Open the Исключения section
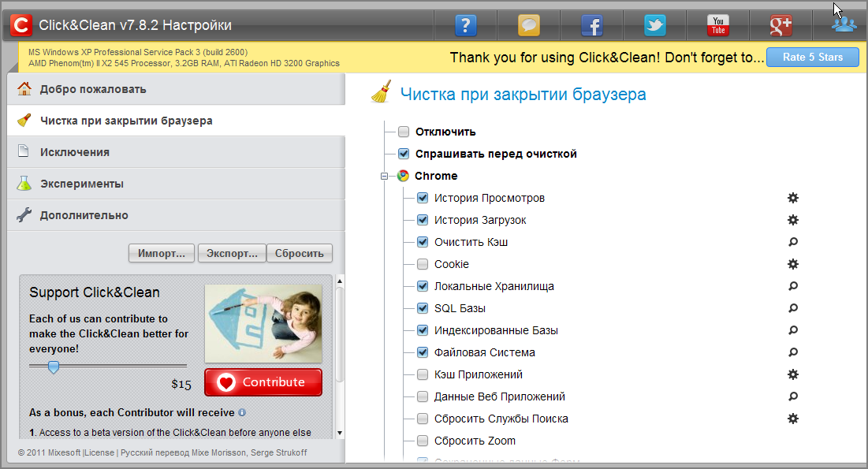Screen dimensions: 868x469 [176, 152]
